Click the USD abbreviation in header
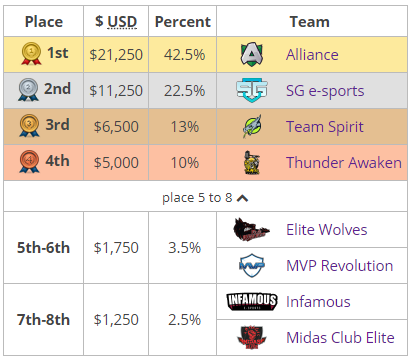 [x=122, y=22]
